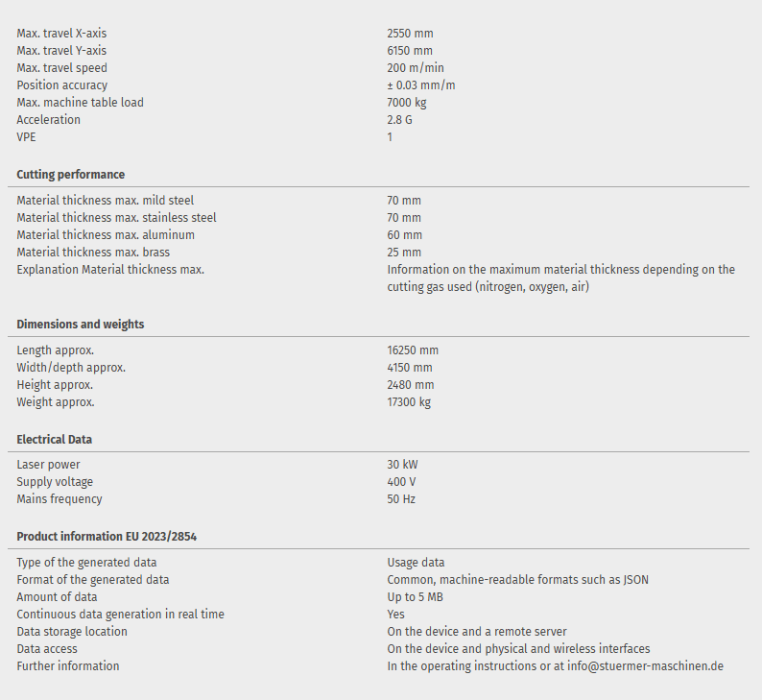The height and width of the screenshot is (700, 762).
Task: Click the Electrical Data section heading
Action: pos(55,440)
